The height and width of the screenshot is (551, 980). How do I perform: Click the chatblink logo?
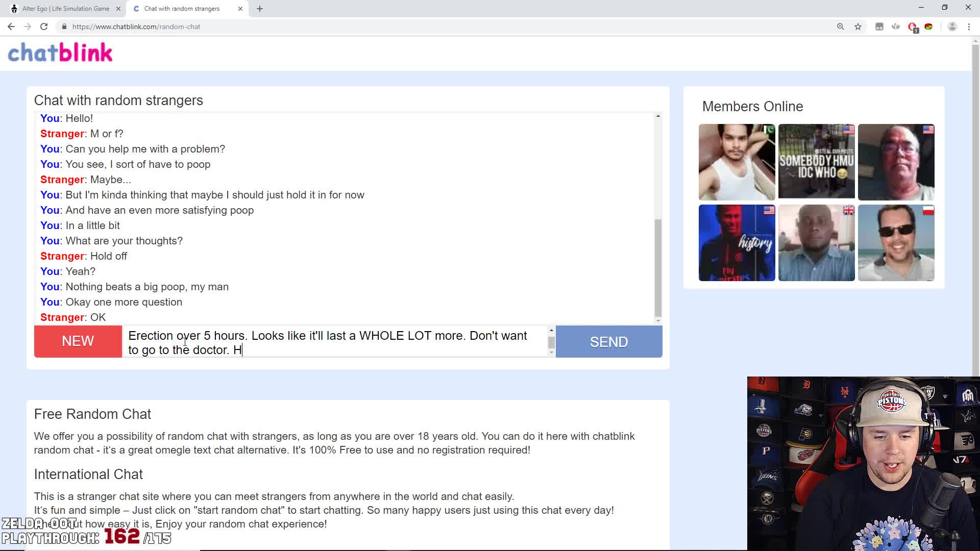point(60,53)
